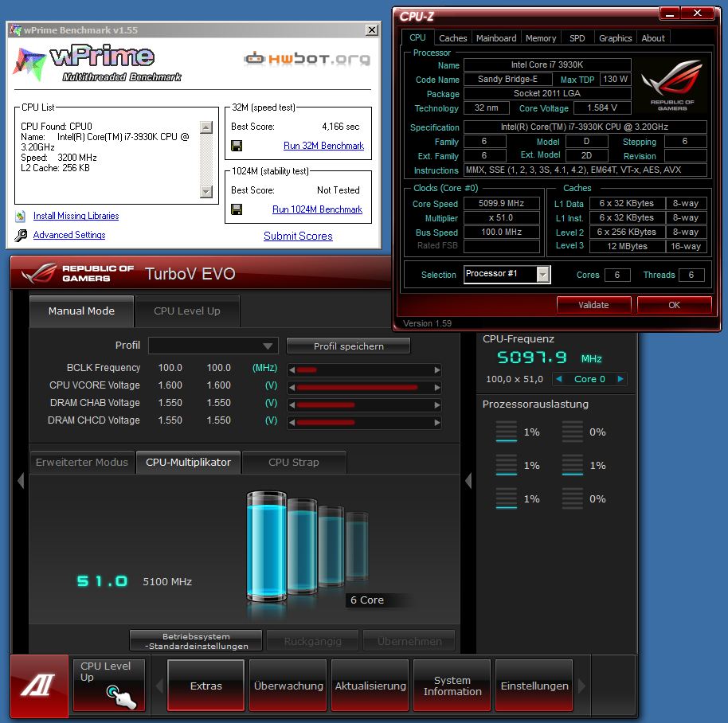Viewport: 728px width, 723px height.
Task: Click the OK button in CPU-Z
Action: (674, 305)
